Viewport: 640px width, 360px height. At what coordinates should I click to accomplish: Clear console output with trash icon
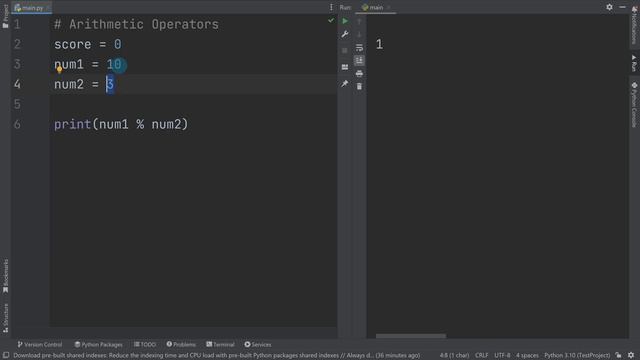pyautogui.click(x=359, y=87)
